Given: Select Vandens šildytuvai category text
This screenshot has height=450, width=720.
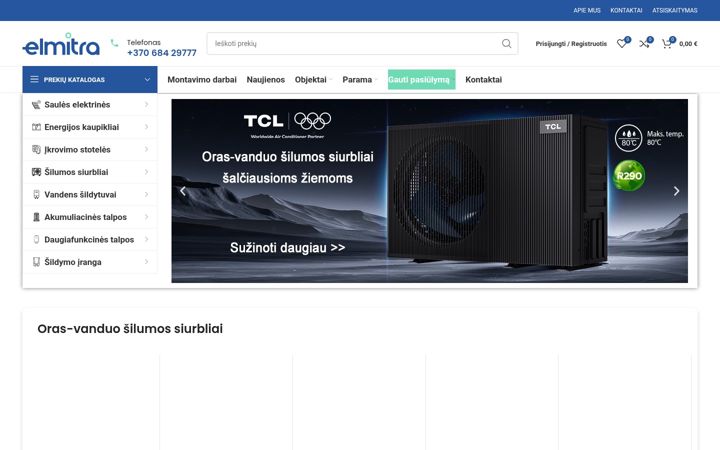Looking at the screenshot, I should [80, 195].
